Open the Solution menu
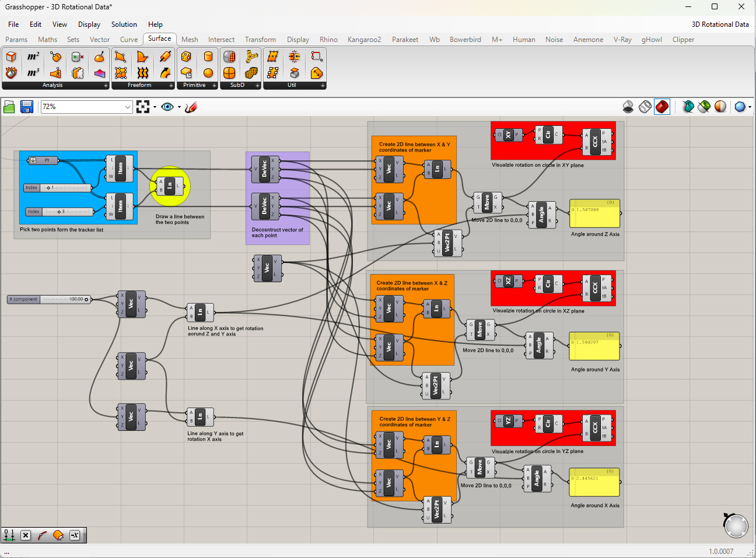The width and height of the screenshot is (756, 558). [124, 24]
